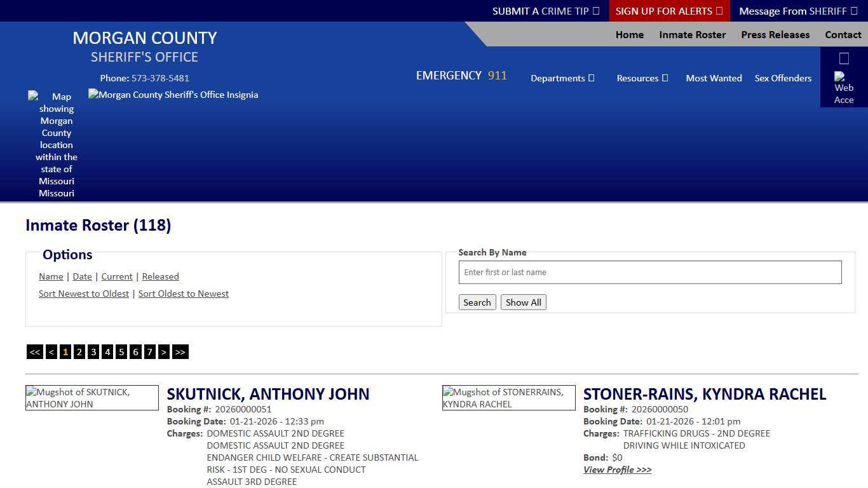The height and width of the screenshot is (488, 868).
Task: Select the Inmate Roster tab
Action: [x=692, y=35]
